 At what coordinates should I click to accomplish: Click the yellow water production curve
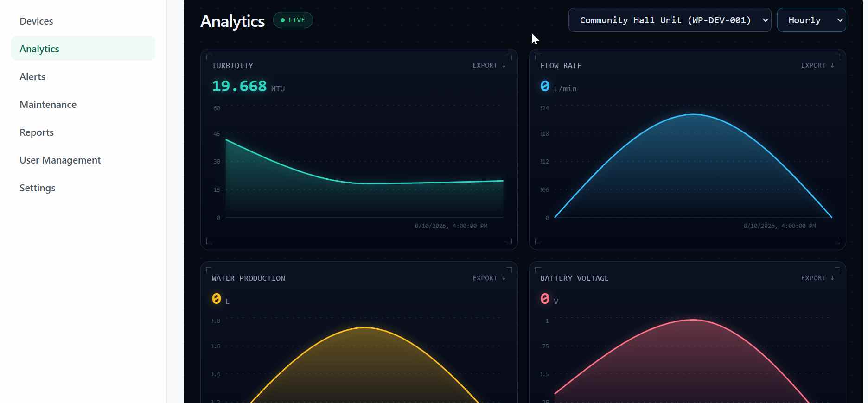click(365, 365)
